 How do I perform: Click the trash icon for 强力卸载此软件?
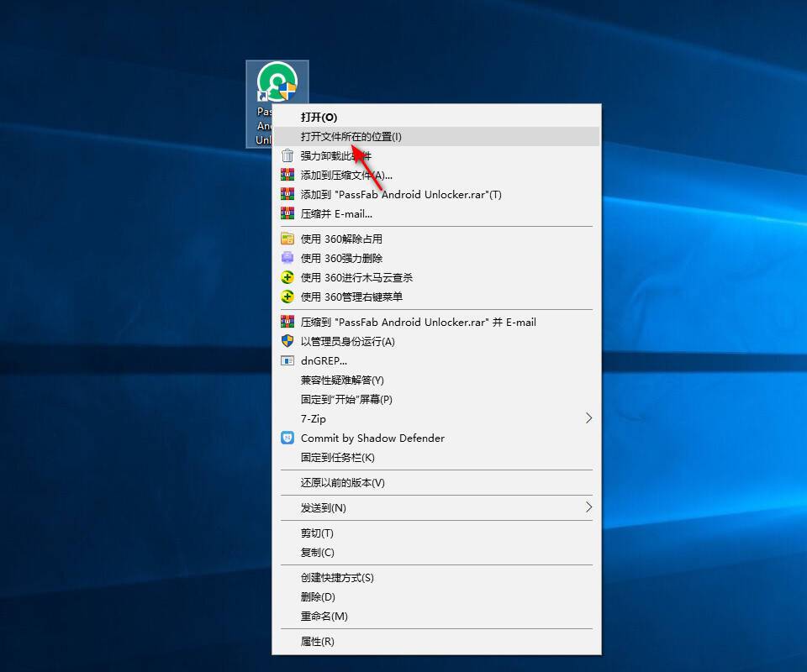[287, 155]
